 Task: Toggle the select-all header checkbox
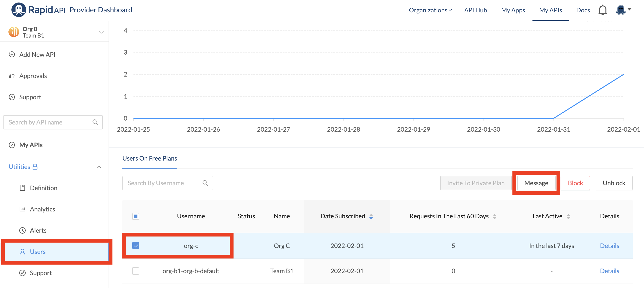tap(136, 216)
